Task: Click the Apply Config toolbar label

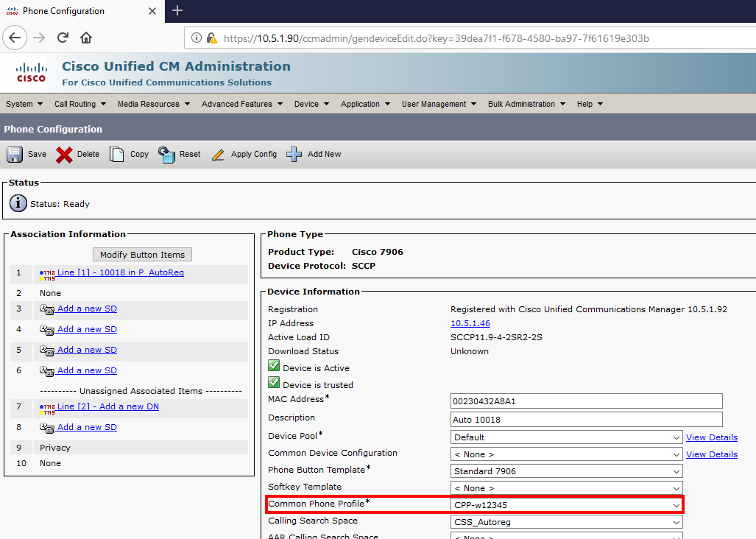Action: pos(254,155)
